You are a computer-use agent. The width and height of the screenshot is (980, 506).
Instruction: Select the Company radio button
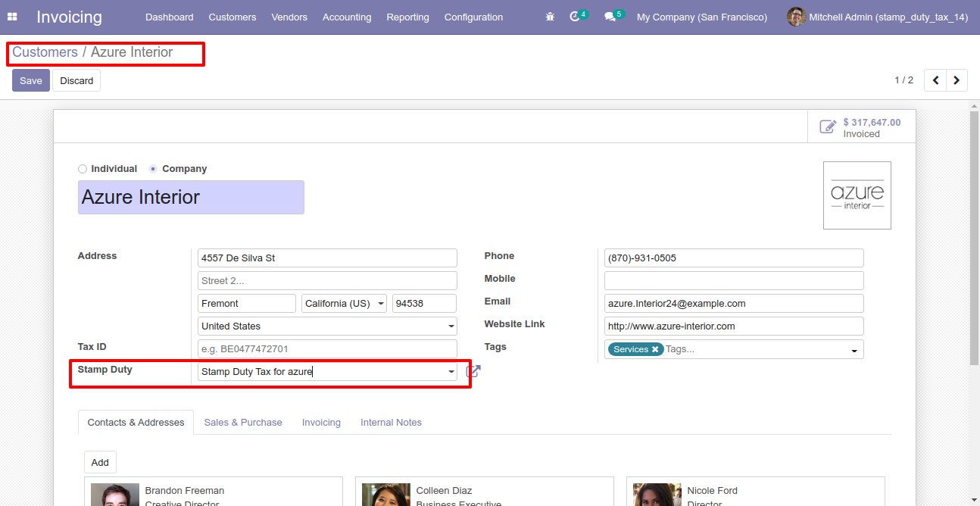(x=153, y=169)
